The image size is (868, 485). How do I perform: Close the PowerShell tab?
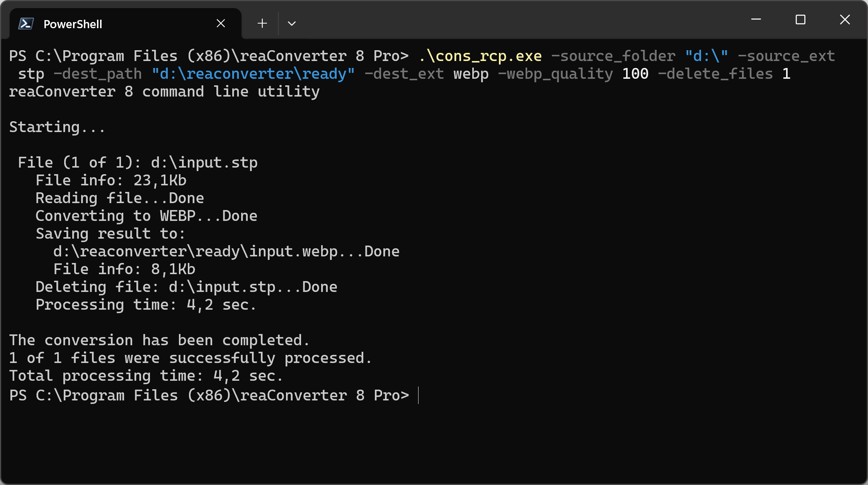coord(221,23)
